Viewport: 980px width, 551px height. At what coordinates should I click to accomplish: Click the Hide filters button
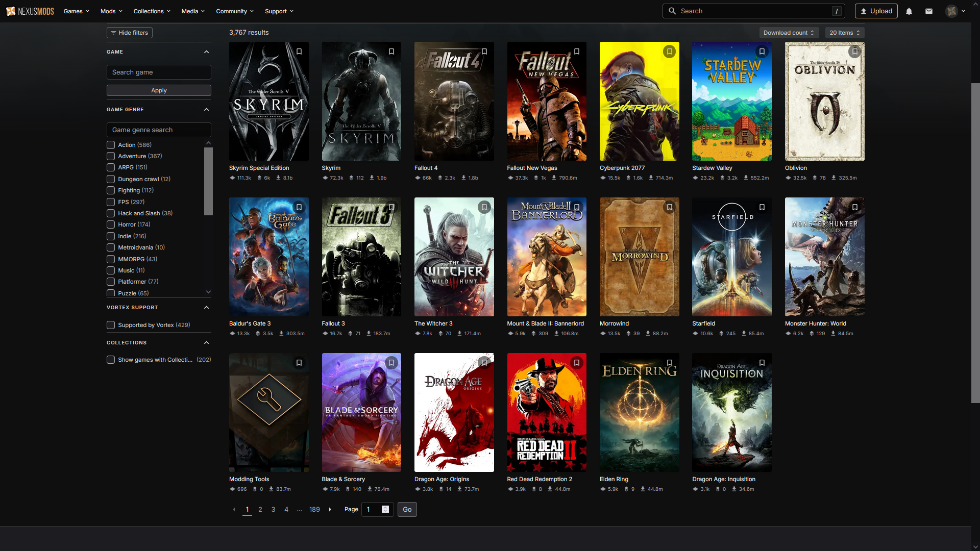click(x=130, y=33)
